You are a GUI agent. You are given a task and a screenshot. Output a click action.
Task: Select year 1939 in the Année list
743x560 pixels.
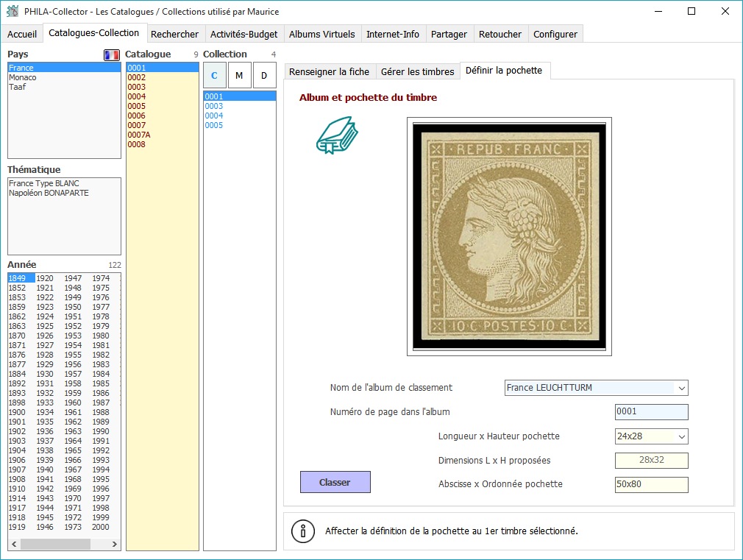click(x=45, y=460)
